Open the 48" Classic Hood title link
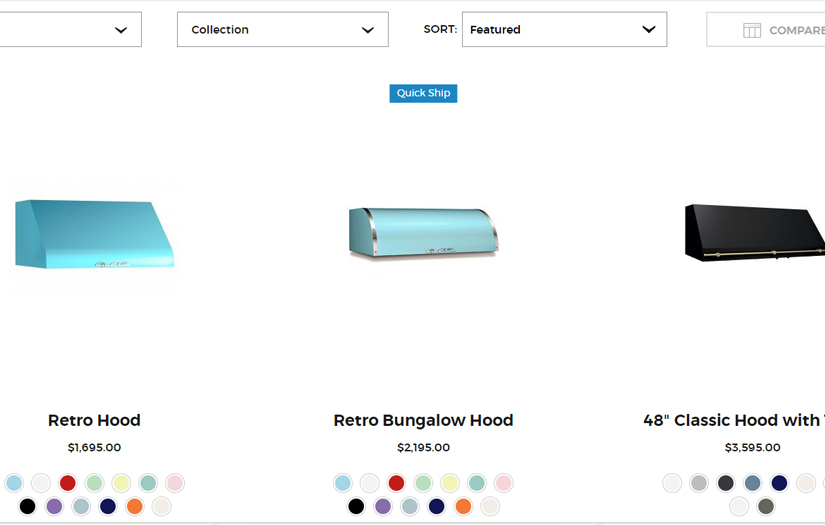 coord(734,420)
